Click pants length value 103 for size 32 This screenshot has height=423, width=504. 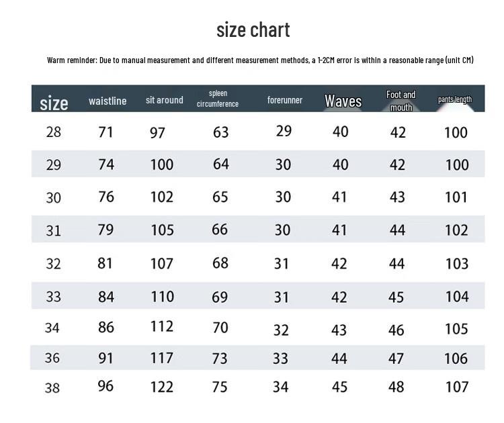point(456,263)
